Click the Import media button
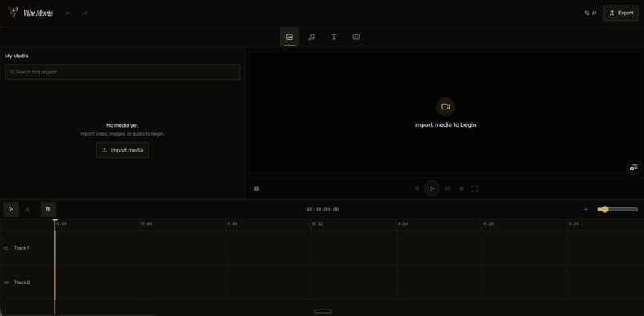Screen dimensions: 644x316 122,150
